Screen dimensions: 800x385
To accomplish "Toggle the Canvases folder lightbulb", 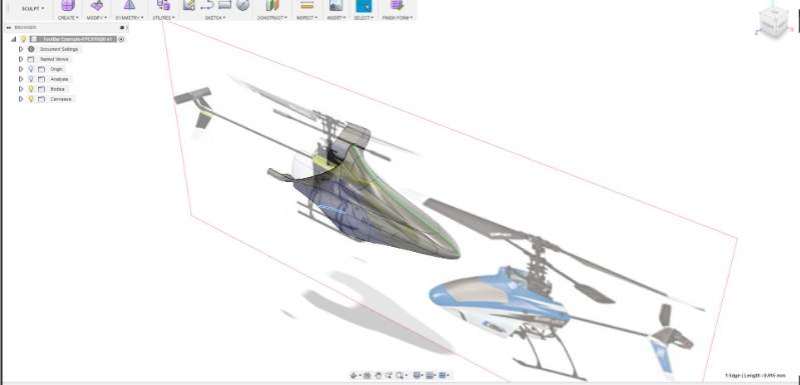I will point(31,99).
